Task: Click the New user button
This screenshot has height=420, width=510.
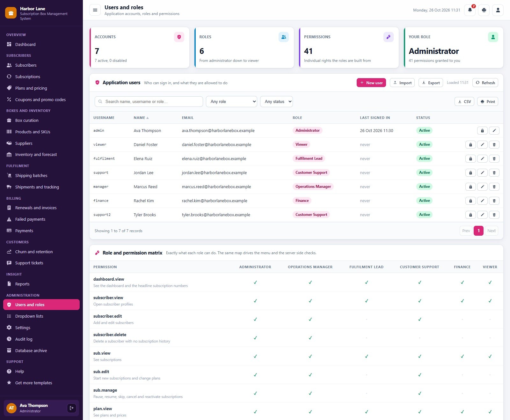Action: coord(371,83)
